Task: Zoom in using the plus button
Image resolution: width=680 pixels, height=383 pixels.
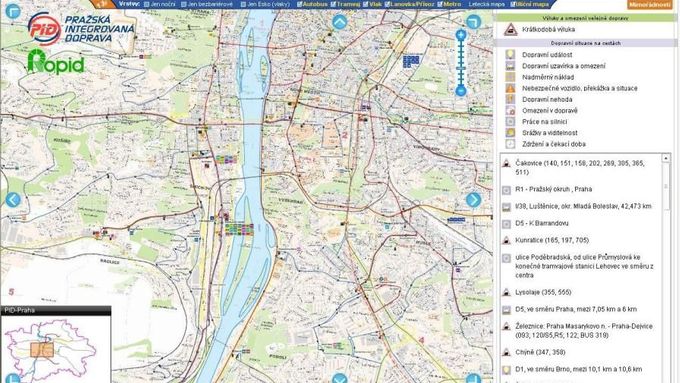Action: tap(461, 35)
